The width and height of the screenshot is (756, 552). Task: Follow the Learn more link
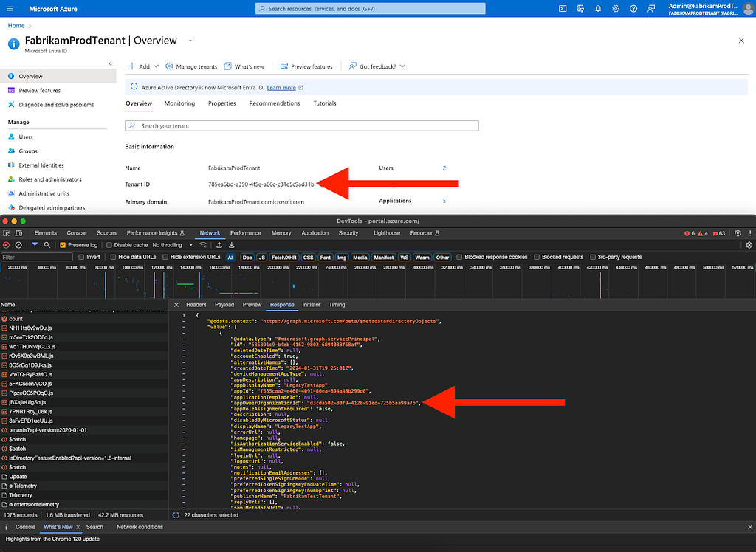[x=285, y=88]
